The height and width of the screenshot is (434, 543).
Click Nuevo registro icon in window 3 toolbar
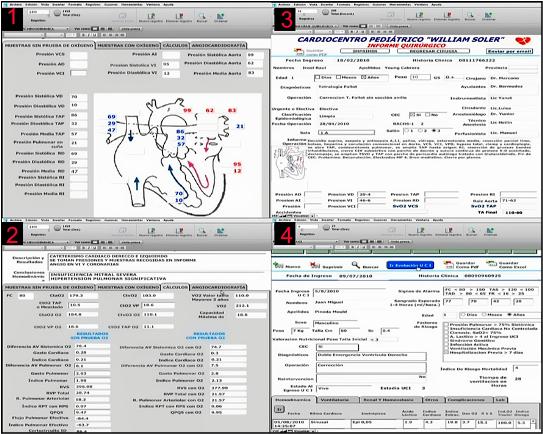pos(419,15)
